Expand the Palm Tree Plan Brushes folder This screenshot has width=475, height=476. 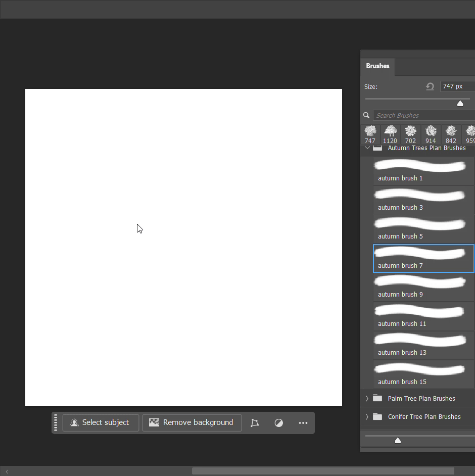click(x=367, y=398)
